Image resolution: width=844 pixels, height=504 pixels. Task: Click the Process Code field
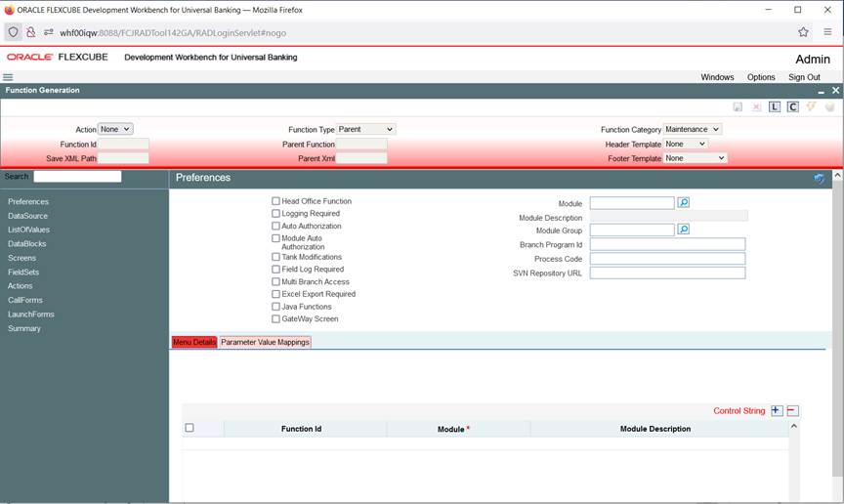667,259
